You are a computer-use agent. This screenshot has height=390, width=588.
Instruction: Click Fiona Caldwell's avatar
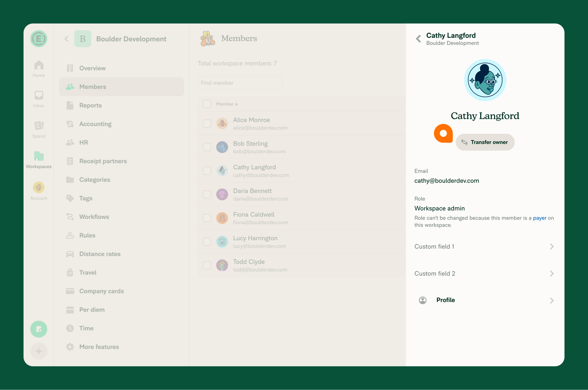click(x=222, y=218)
